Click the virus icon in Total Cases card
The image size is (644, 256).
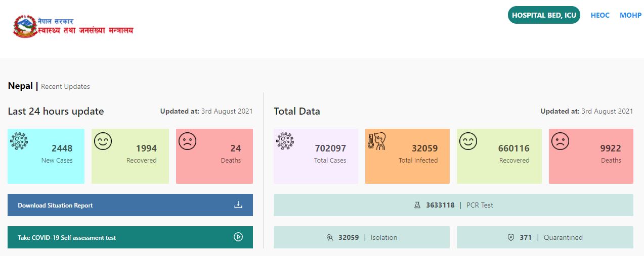click(x=285, y=141)
